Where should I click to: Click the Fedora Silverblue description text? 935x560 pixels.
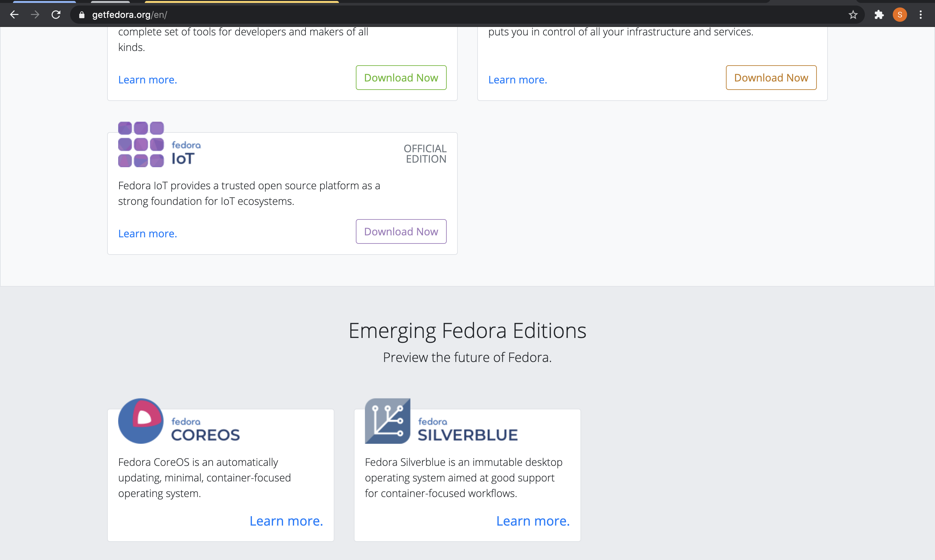click(x=464, y=478)
